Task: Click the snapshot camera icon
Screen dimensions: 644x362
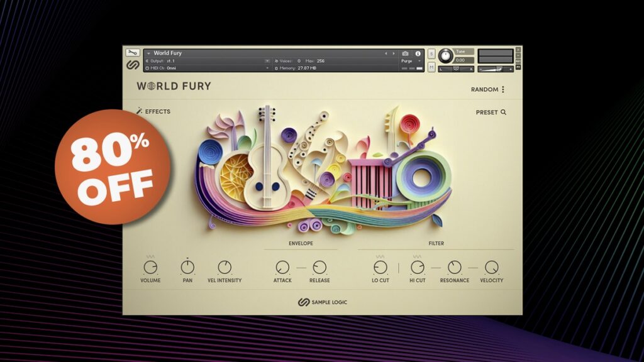Action: click(x=404, y=52)
